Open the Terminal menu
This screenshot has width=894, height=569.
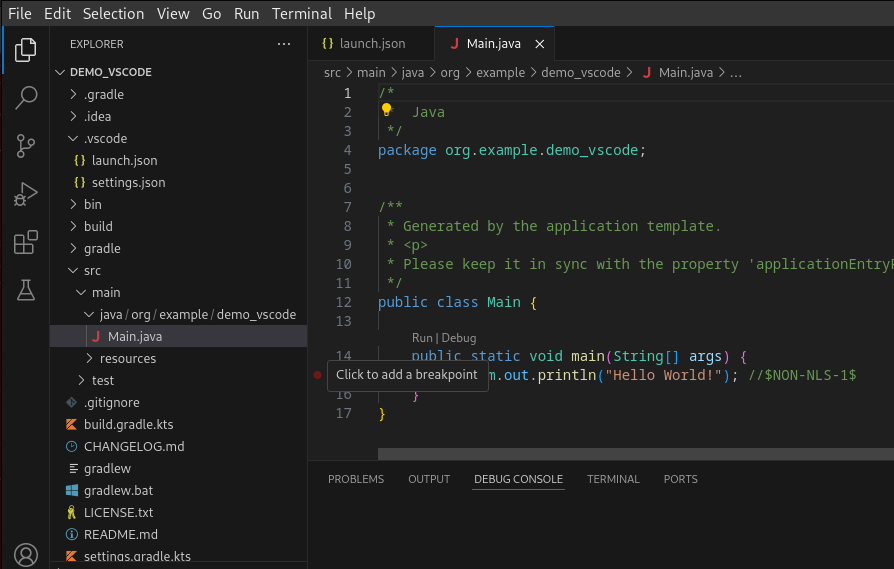tap(302, 13)
